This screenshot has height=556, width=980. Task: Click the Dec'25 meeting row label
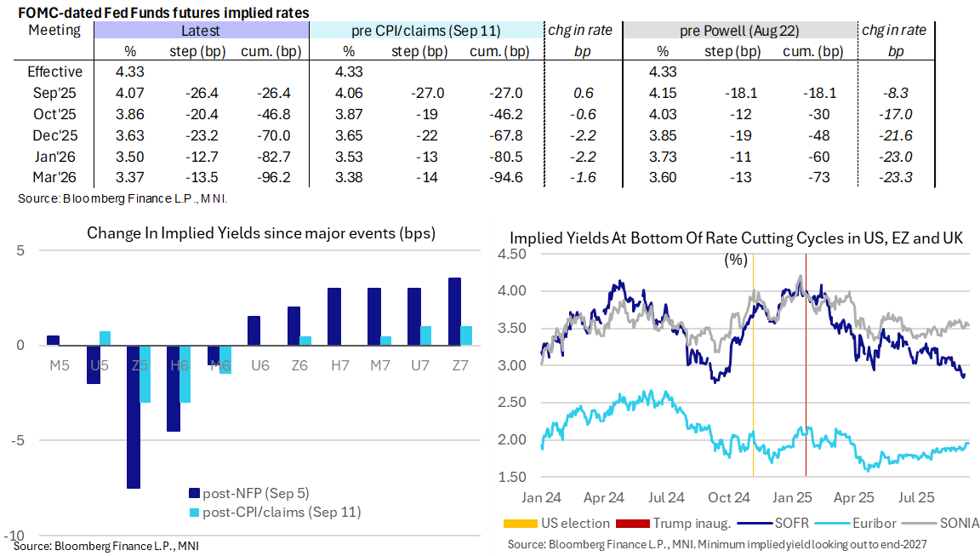tap(56, 134)
